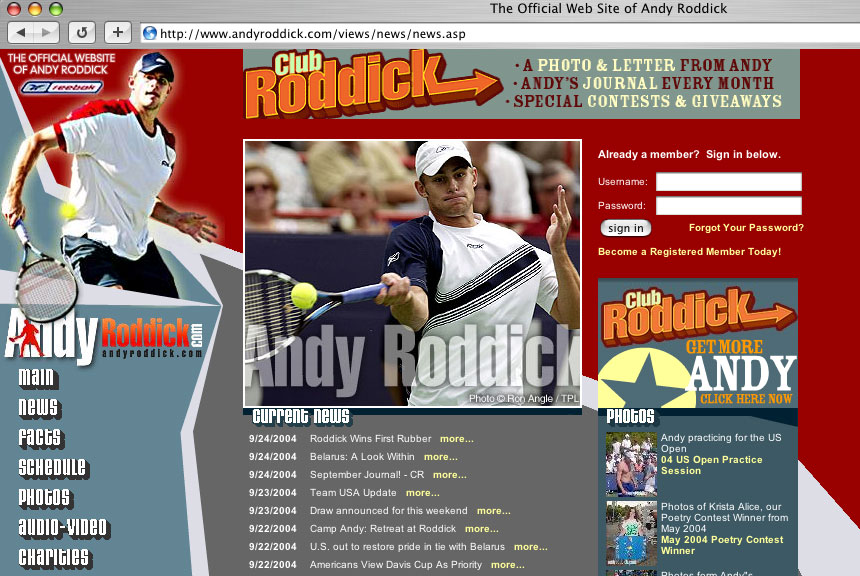Open Forgot Your Password link
This screenshot has width=860, height=576.
coord(746,228)
